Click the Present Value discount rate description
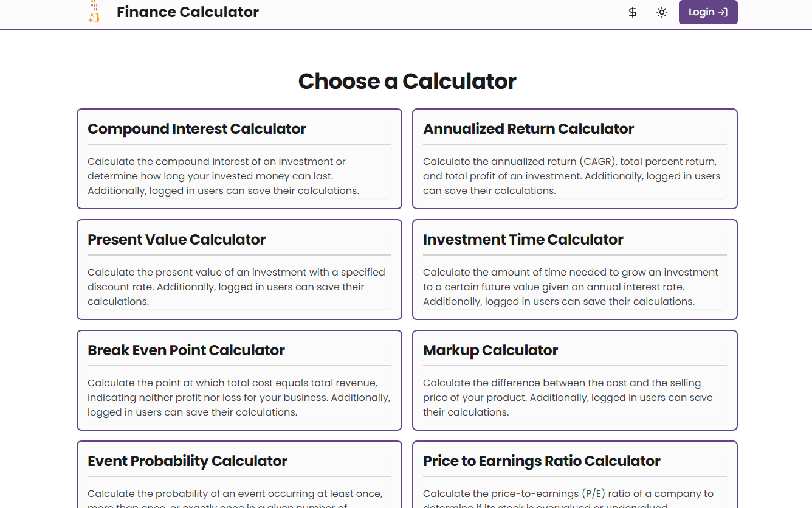The image size is (812, 508). click(x=236, y=287)
